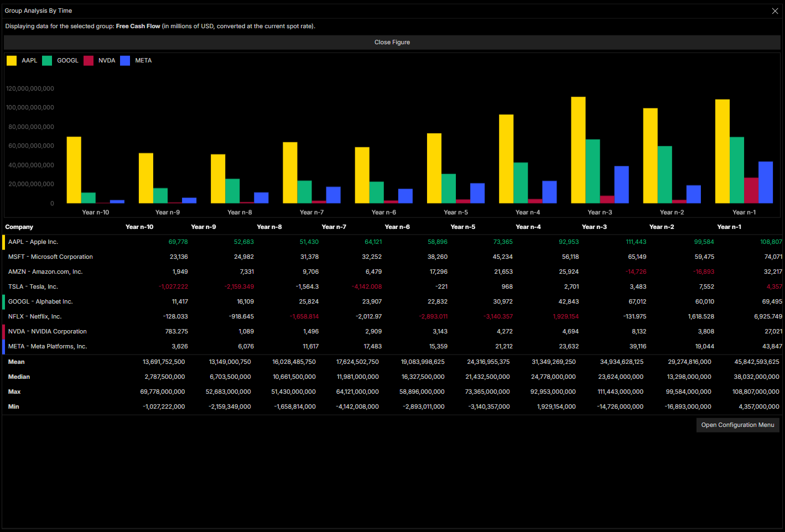Click the blue META bar for Year n-3
The height and width of the screenshot is (532, 785).
[x=621, y=184]
